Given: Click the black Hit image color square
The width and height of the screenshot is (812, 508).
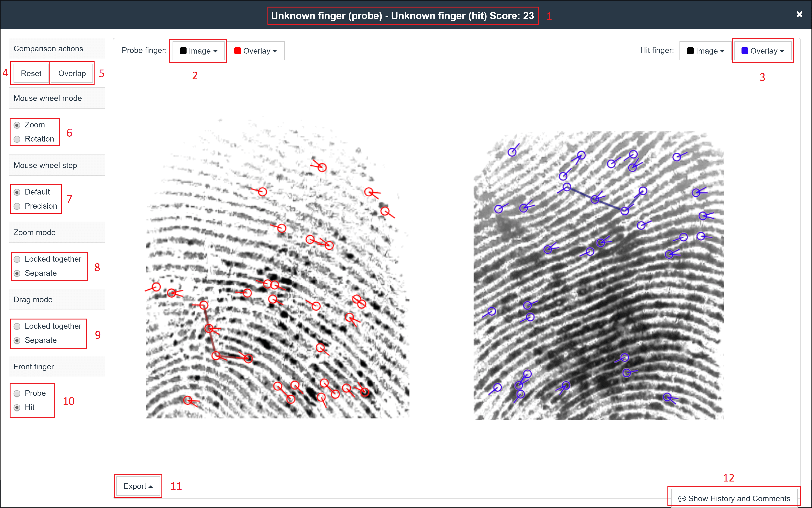Looking at the screenshot, I should (690, 51).
